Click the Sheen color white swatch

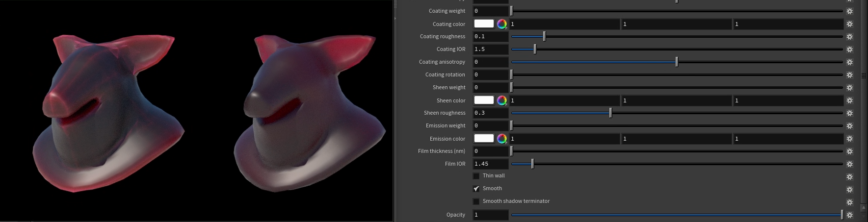pyautogui.click(x=484, y=100)
